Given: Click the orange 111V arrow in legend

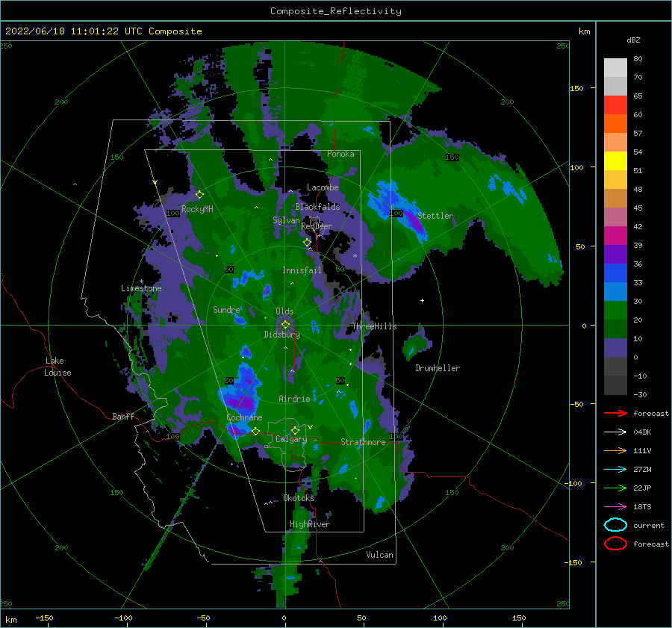Looking at the screenshot, I should [x=615, y=450].
